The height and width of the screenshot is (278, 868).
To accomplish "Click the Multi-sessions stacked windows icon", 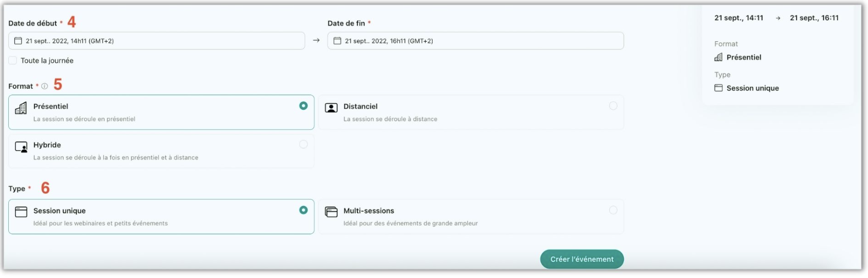I will pyautogui.click(x=331, y=212).
